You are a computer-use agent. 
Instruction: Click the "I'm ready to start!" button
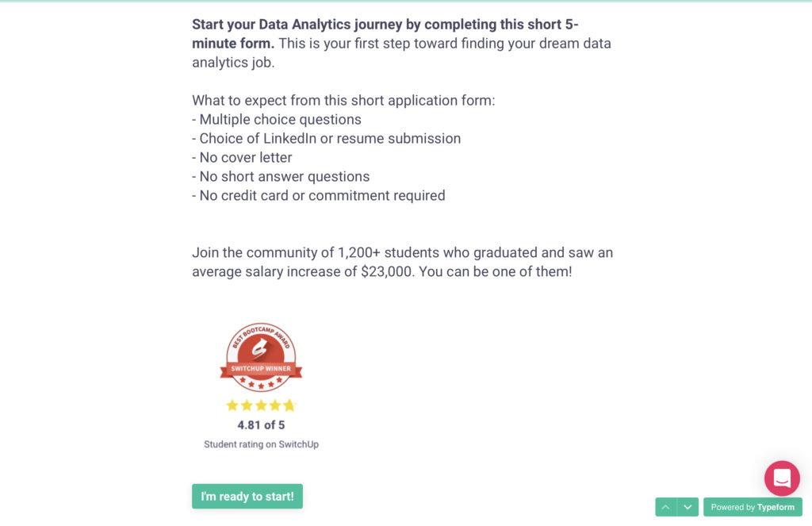click(x=247, y=497)
